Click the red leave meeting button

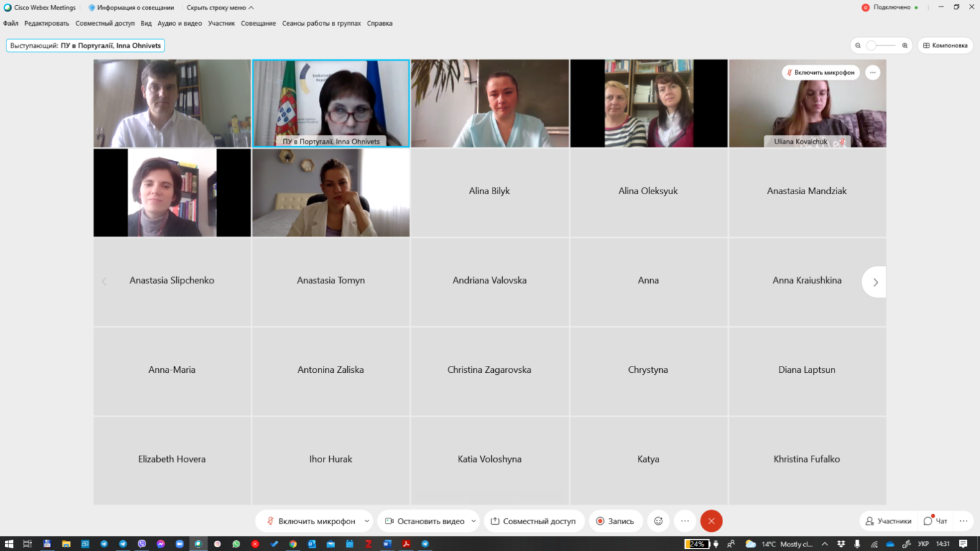(711, 521)
